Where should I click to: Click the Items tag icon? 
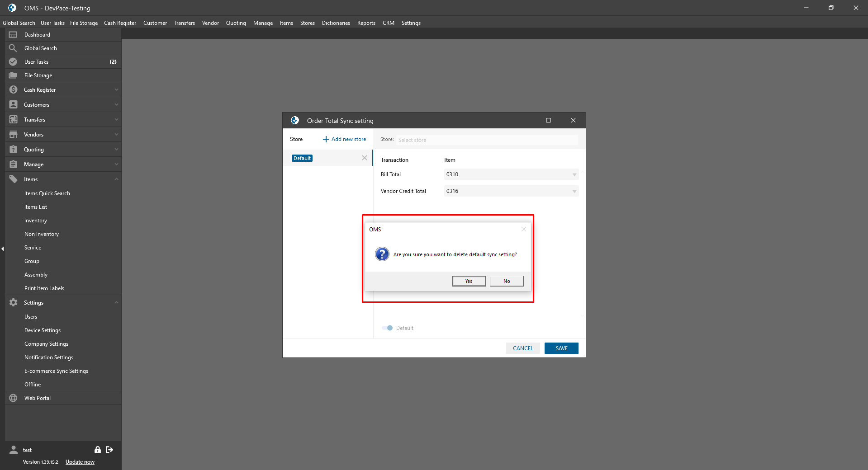14,179
